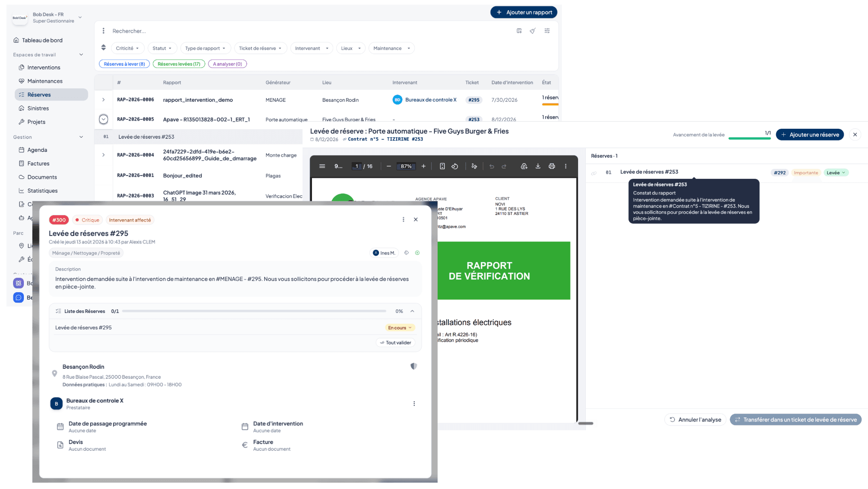Toggle the A analyser (0) filter chip
Screen dimensions: 868x489
click(227, 64)
